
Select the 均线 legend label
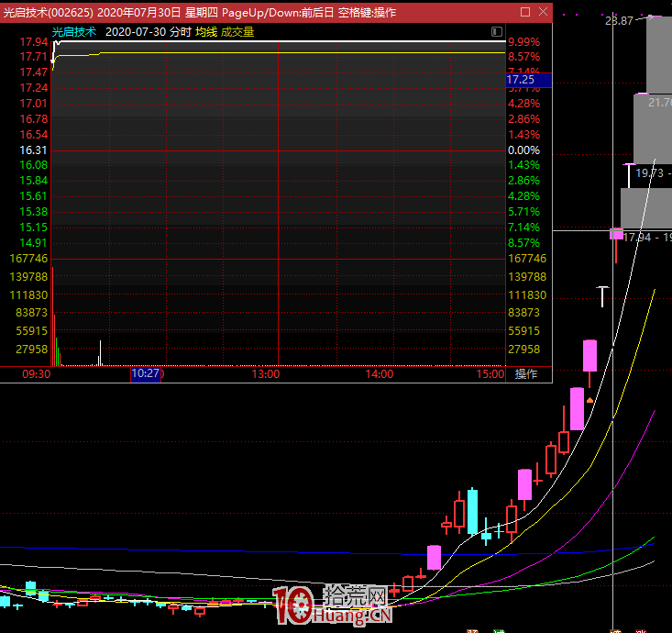tap(206, 31)
